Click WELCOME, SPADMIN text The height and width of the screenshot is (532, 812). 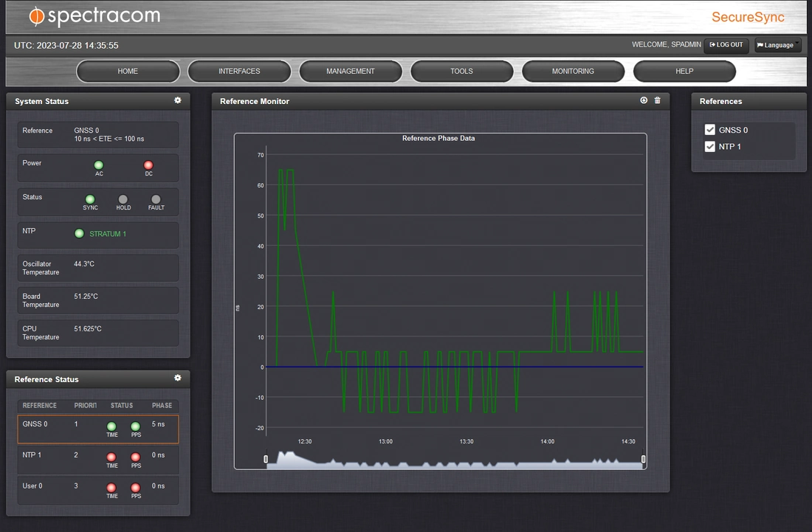tap(667, 44)
